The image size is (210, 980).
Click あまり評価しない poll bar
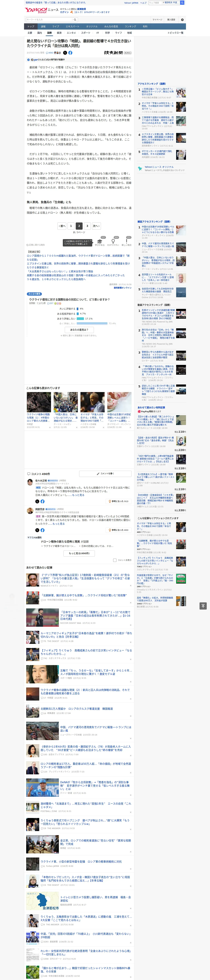click(80, 319)
